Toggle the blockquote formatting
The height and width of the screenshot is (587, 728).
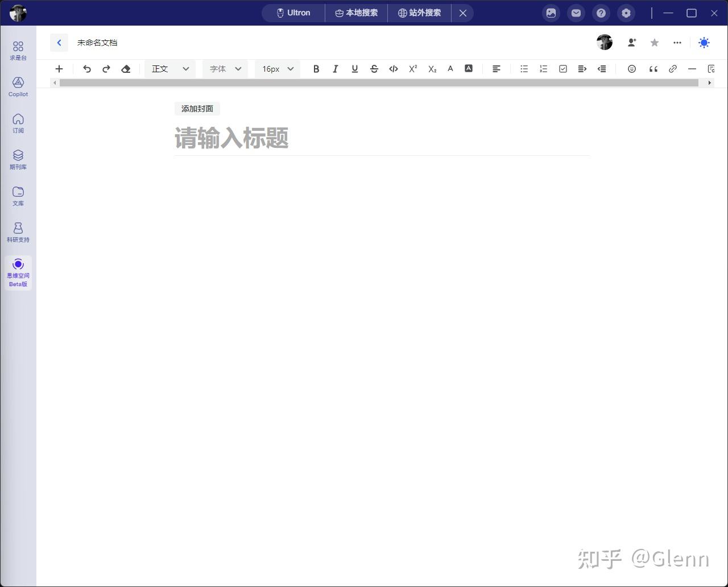pos(652,68)
